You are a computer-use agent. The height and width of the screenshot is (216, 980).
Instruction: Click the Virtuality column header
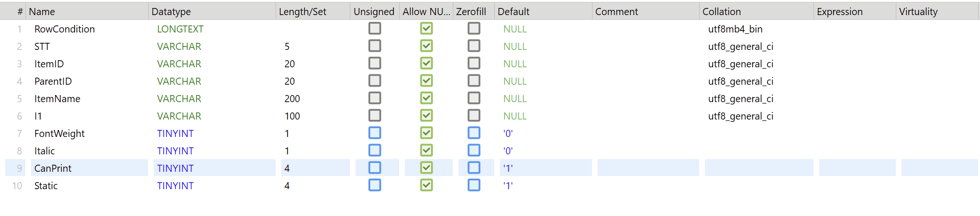(x=918, y=12)
